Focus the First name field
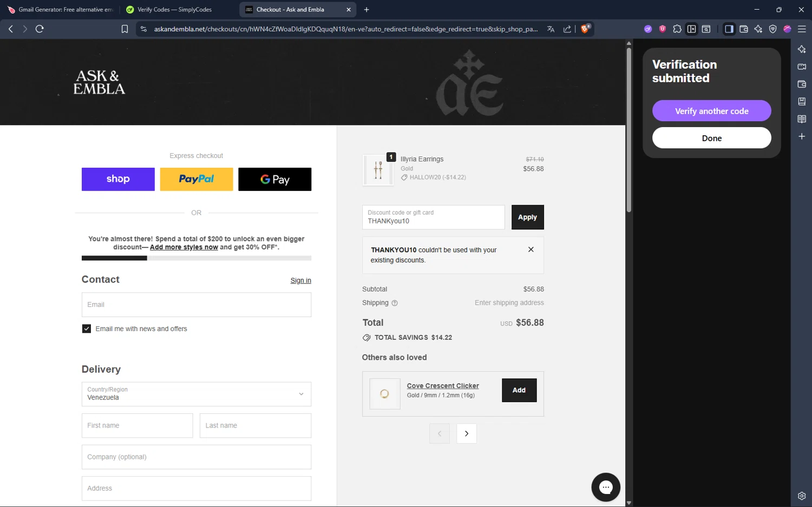Screen dimensions: 812x507 137,426
